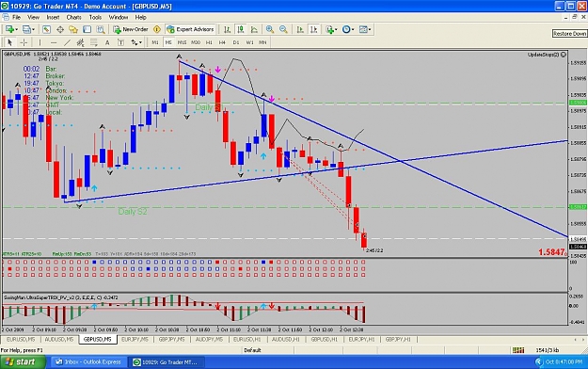Switch to Inbox - Outlook Express taskbar item
Screen dimensions: 588x369
tap(88, 361)
